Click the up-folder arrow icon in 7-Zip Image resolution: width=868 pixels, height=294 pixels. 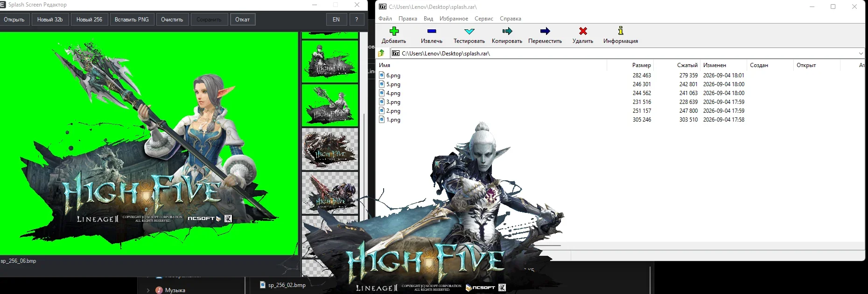pyautogui.click(x=382, y=53)
